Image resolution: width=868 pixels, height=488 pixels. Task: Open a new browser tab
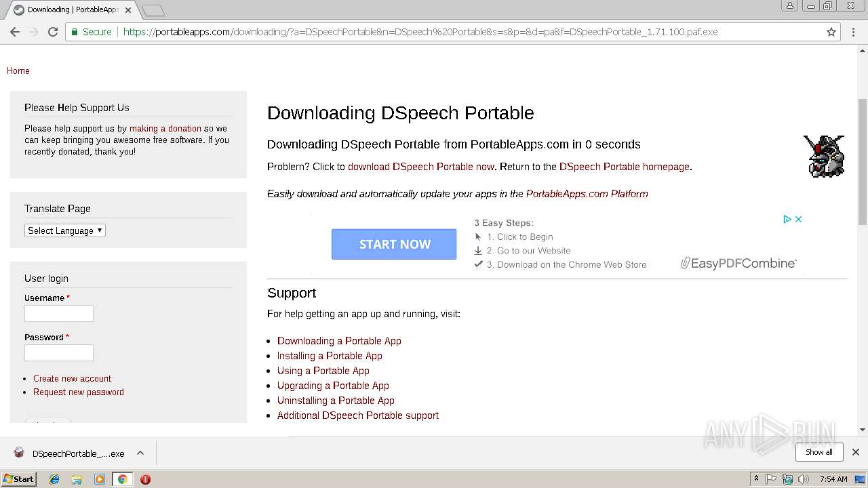[153, 10]
